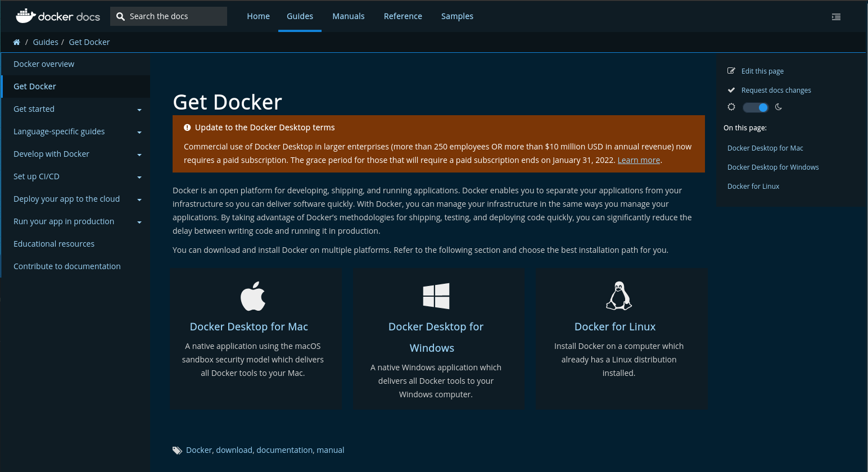Screen dimensions: 868x472
Task: Expand the Get started section
Action: click(139, 110)
